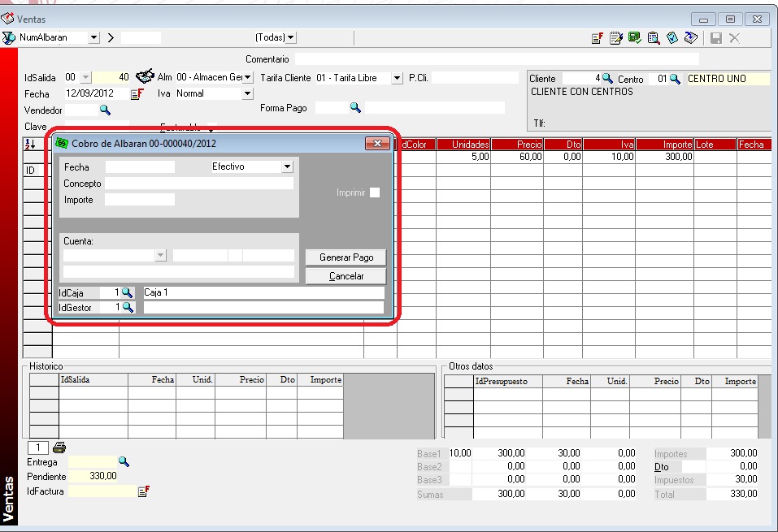
Task: Click the copies count box showing 1
Action: [37, 448]
